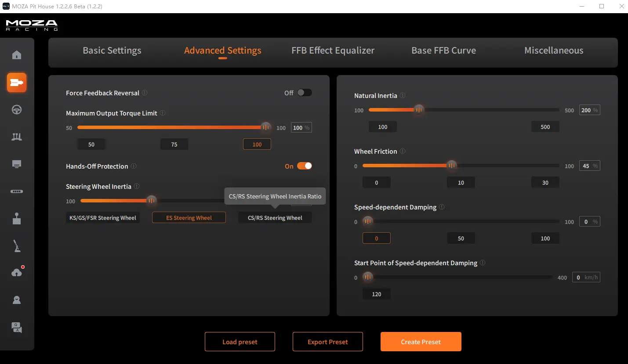The height and width of the screenshot is (364, 628).
Task: Set Natural Inertia preset to 100
Action: click(x=383, y=127)
